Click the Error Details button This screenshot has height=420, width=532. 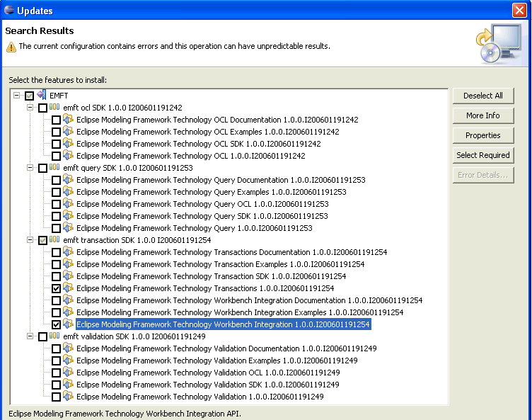click(483, 175)
